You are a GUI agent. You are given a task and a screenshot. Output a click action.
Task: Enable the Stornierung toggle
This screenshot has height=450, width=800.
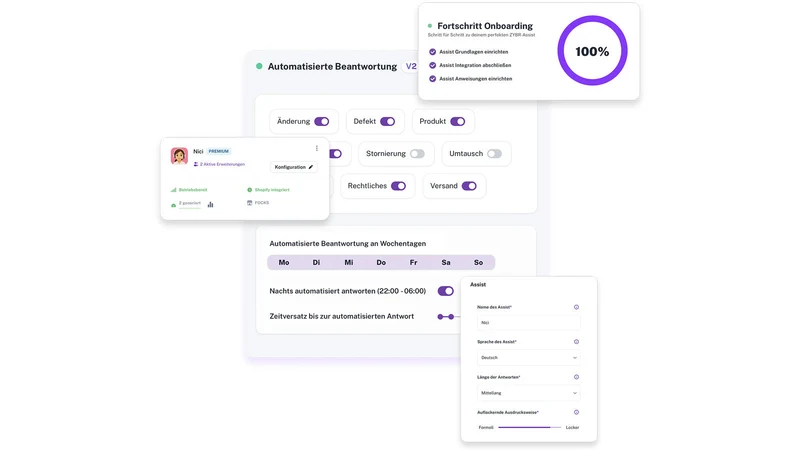(x=417, y=154)
